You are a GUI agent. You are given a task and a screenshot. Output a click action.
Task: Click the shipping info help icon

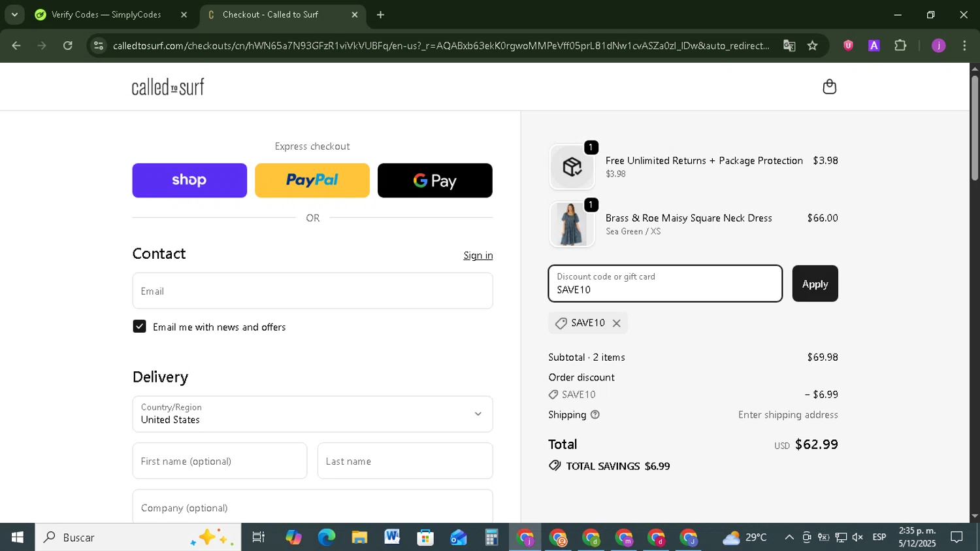pyautogui.click(x=595, y=414)
